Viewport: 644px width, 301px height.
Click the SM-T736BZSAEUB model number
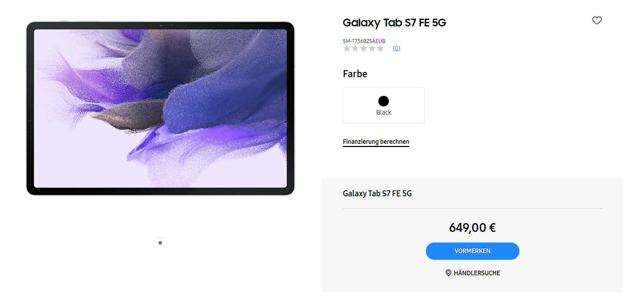click(x=364, y=41)
